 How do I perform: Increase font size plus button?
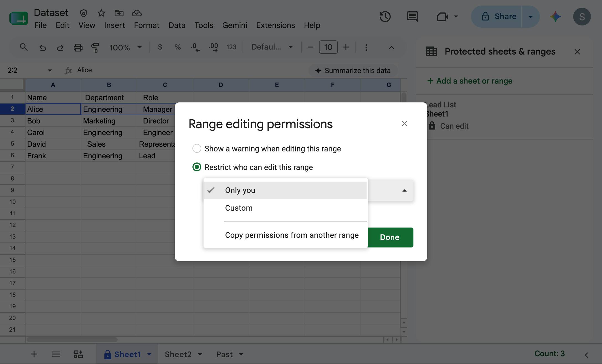346,47
